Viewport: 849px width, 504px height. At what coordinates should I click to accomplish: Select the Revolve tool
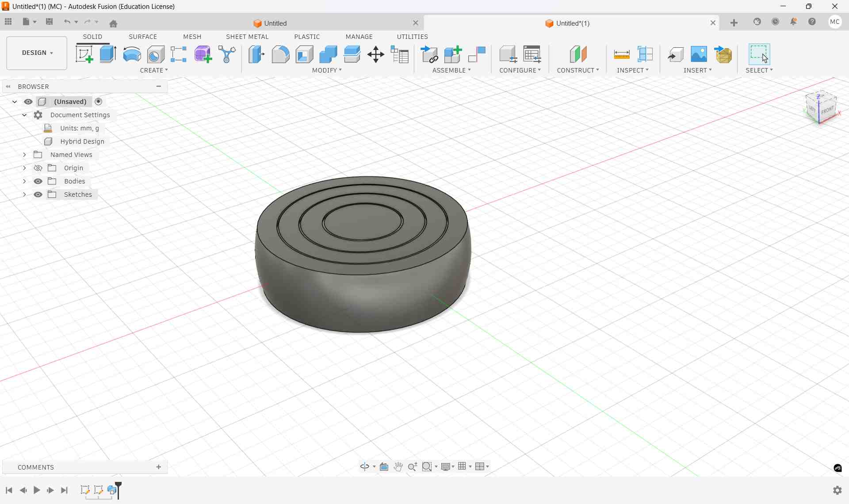[x=132, y=54]
